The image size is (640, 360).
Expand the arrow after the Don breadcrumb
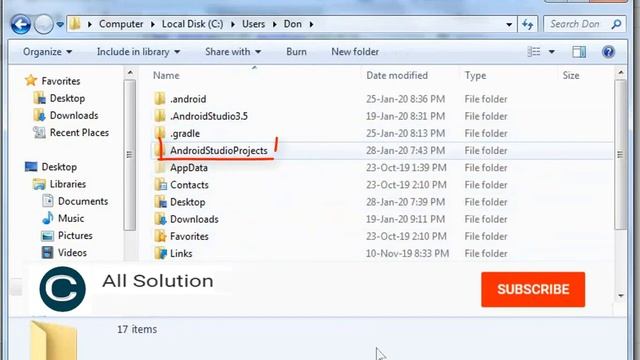(x=311, y=24)
